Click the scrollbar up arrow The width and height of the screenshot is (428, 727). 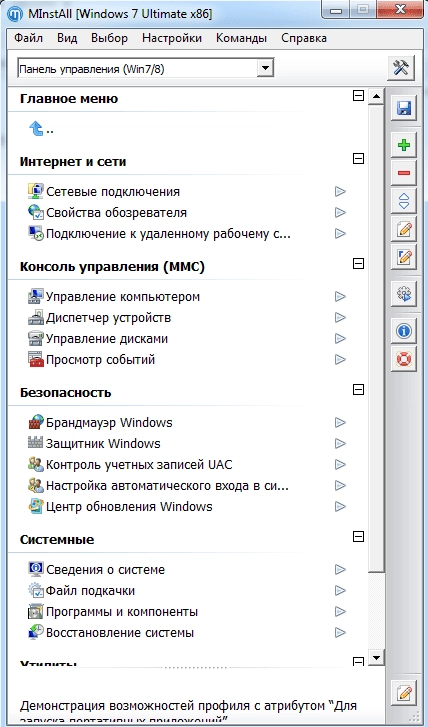[376, 96]
